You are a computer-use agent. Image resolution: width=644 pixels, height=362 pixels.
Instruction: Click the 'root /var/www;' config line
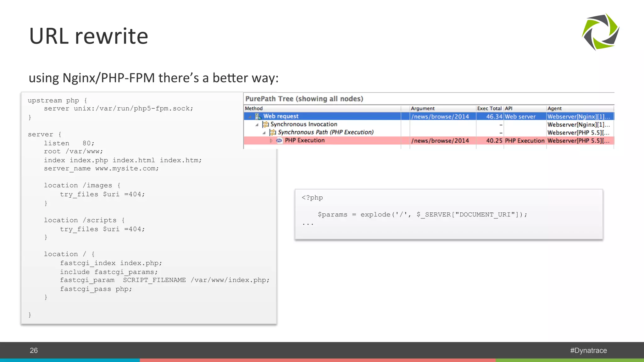73,151
